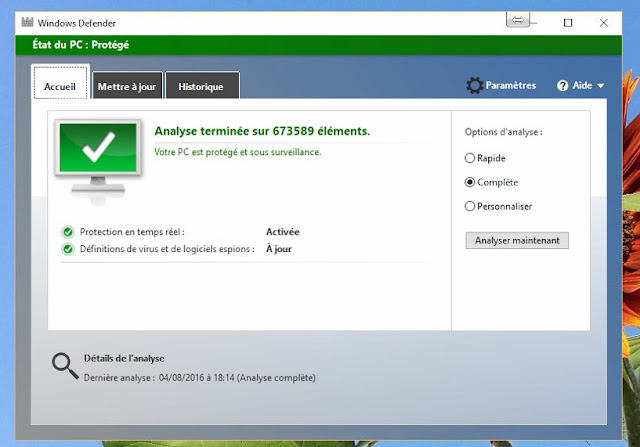This screenshot has width=640, height=447.
Task: Click the 'À jour' status value
Action: click(279, 249)
